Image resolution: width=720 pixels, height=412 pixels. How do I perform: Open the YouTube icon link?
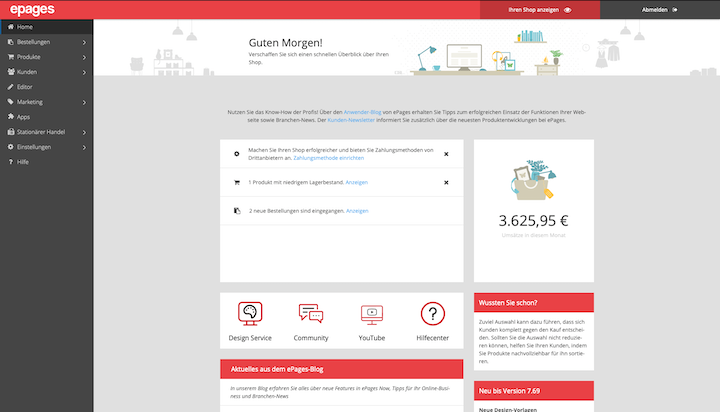click(372, 314)
